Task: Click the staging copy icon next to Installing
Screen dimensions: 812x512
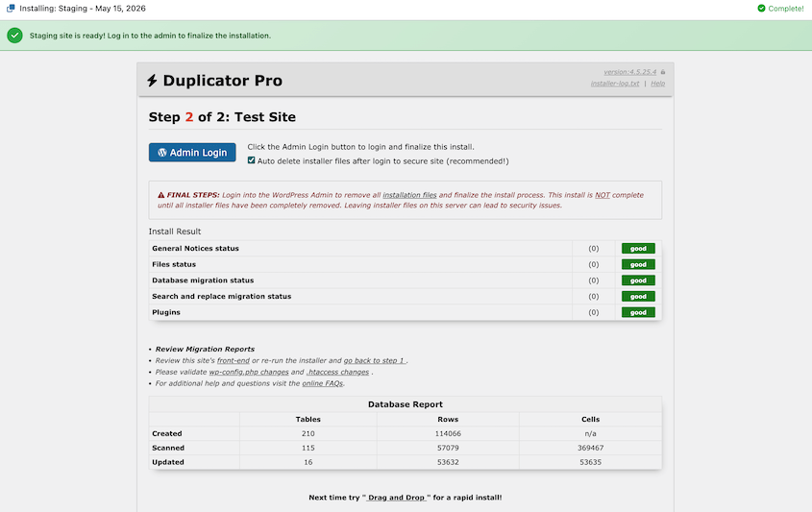Action: pos(11,9)
